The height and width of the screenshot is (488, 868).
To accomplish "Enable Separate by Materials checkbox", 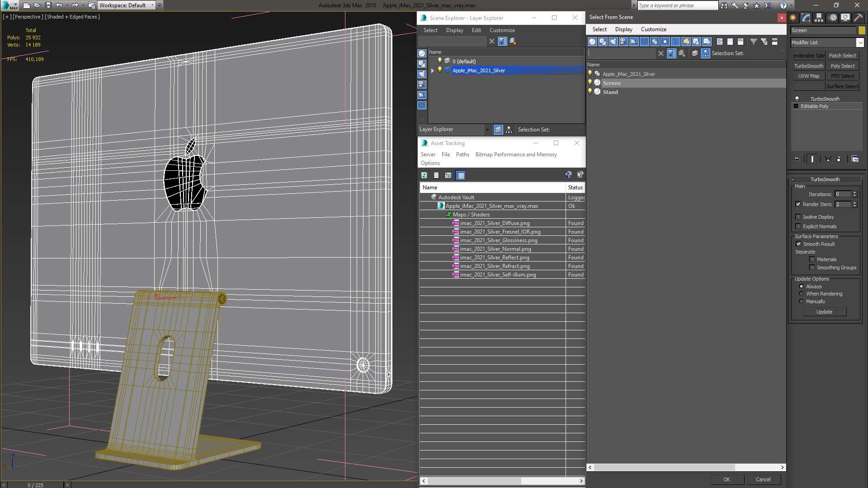I will (x=812, y=259).
